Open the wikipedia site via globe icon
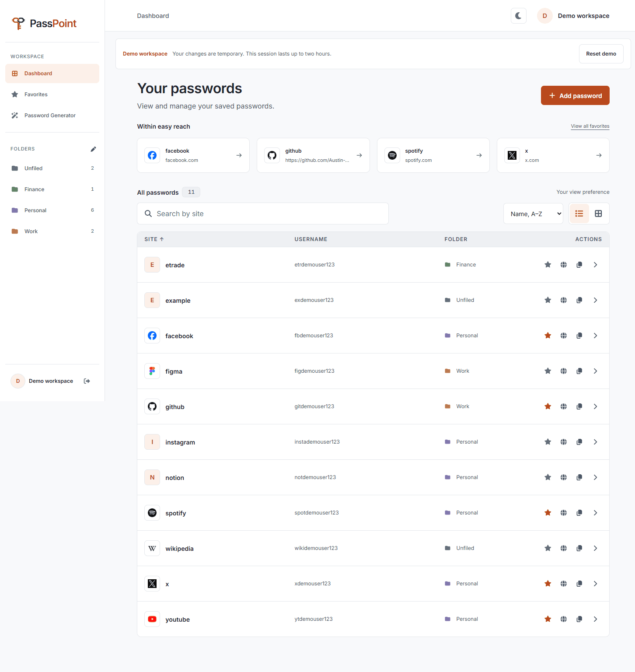 pyautogui.click(x=564, y=548)
